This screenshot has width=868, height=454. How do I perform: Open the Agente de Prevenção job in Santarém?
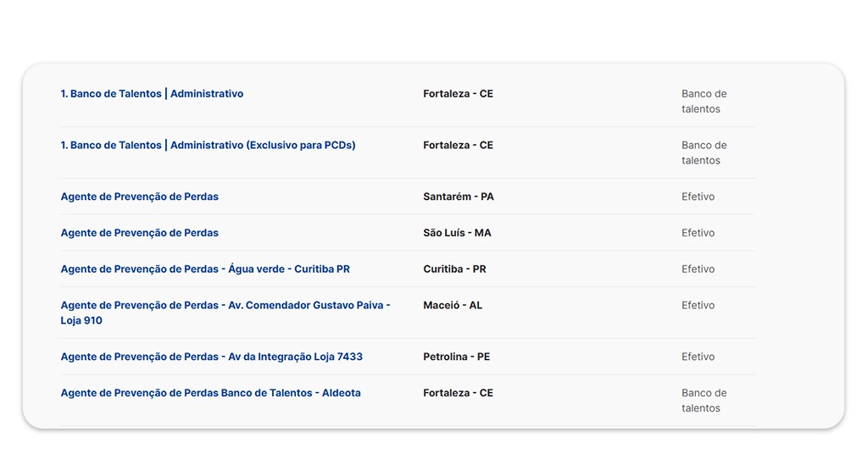(x=139, y=197)
